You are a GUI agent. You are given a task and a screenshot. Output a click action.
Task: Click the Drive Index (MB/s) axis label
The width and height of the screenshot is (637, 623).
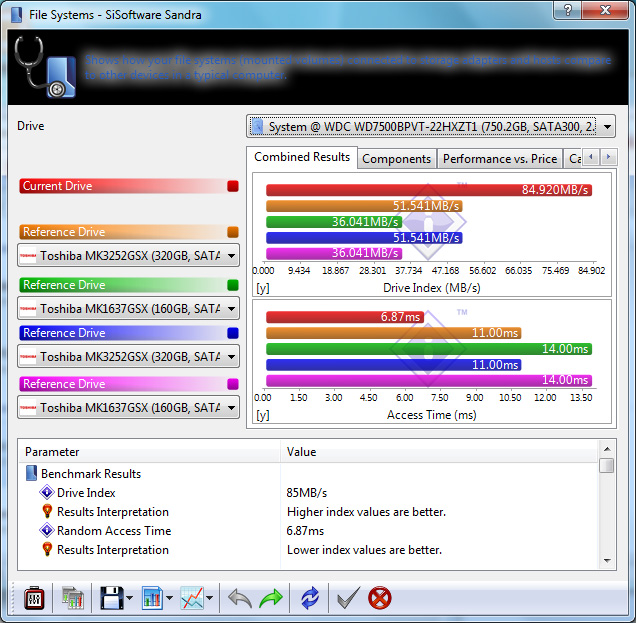coord(432,288)
